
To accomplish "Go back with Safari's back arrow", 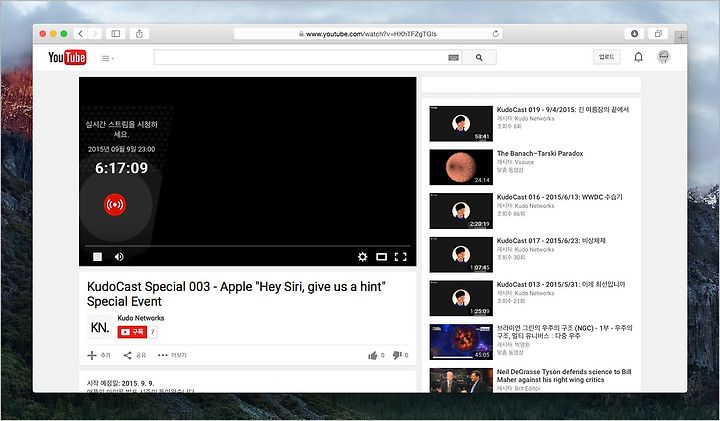I will pyautogui.click(x=81, y=34).
